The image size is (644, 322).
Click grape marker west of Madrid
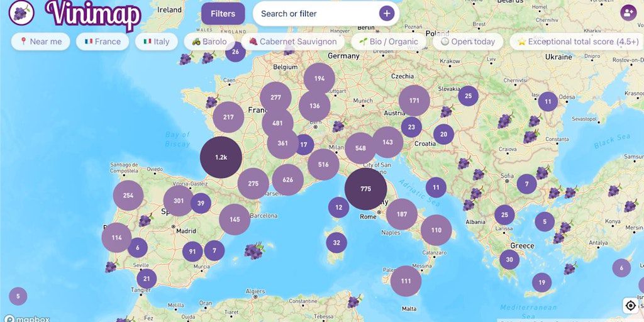[x=145, y=220]
